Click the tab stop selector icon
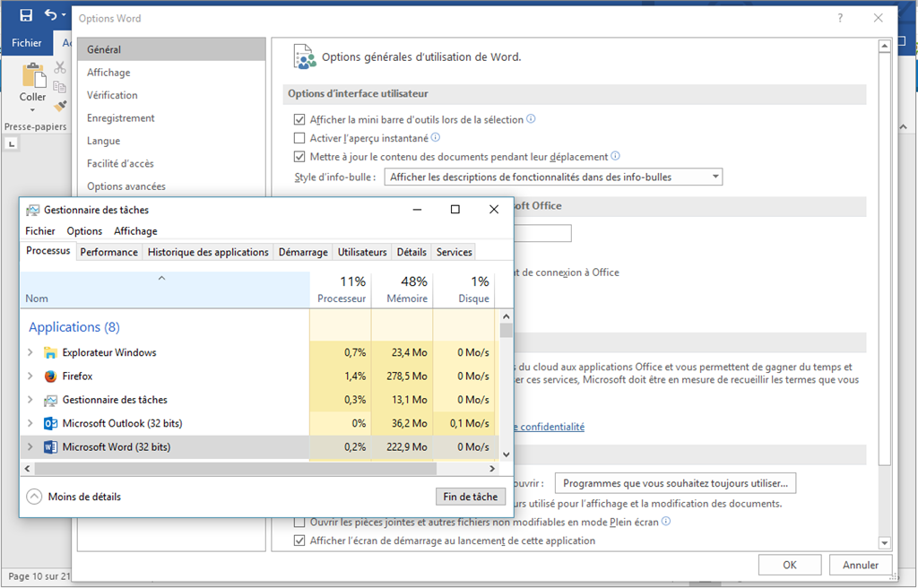 coord(12,144)
